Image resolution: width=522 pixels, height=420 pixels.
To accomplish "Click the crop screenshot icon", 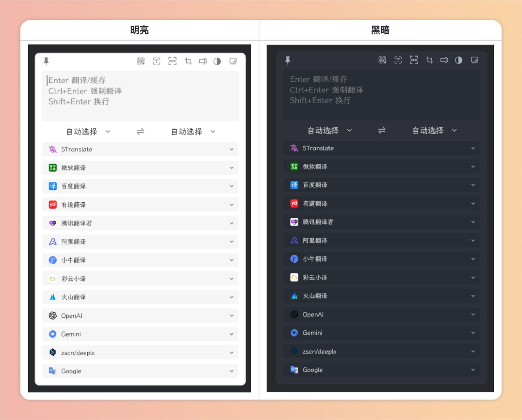I will point(188,61).
